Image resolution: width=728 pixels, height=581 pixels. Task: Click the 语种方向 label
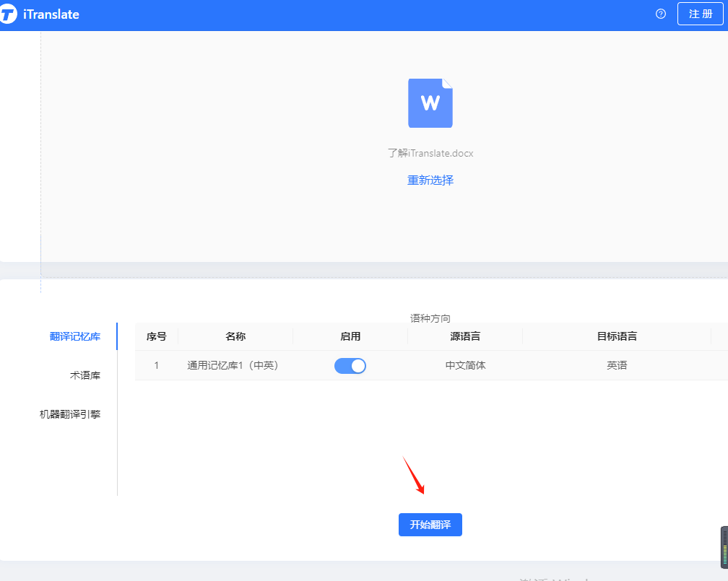coord(430,318)
